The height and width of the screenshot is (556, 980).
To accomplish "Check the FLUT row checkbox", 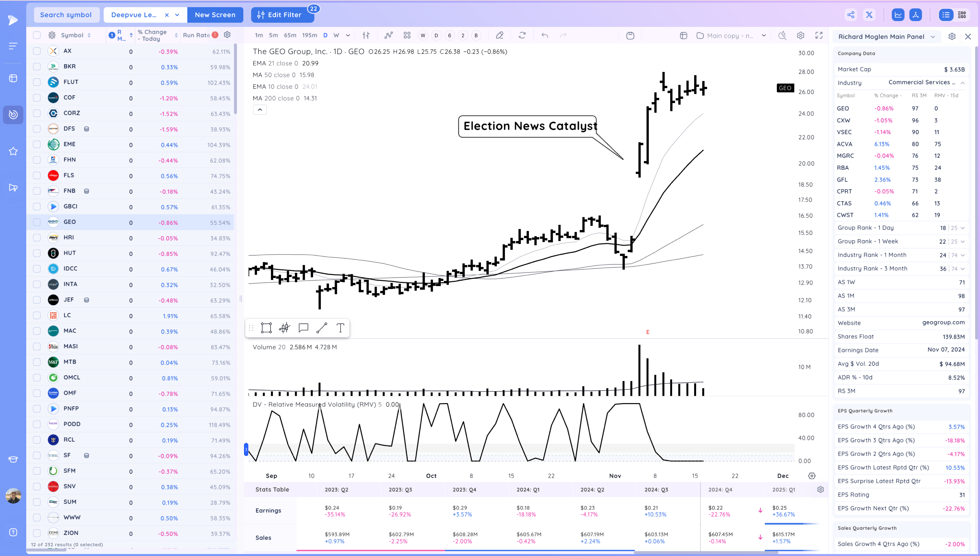I will [37, 82].
